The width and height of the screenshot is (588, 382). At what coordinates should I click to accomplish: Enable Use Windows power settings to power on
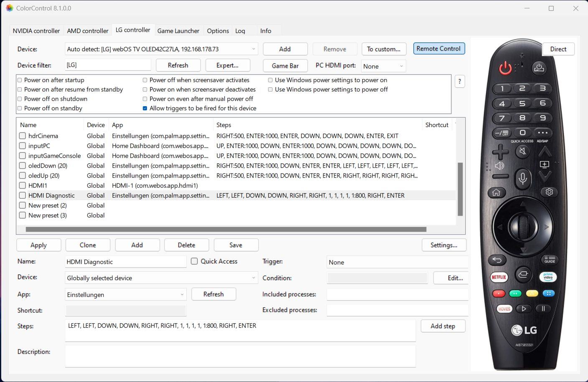tap(270, 80)
